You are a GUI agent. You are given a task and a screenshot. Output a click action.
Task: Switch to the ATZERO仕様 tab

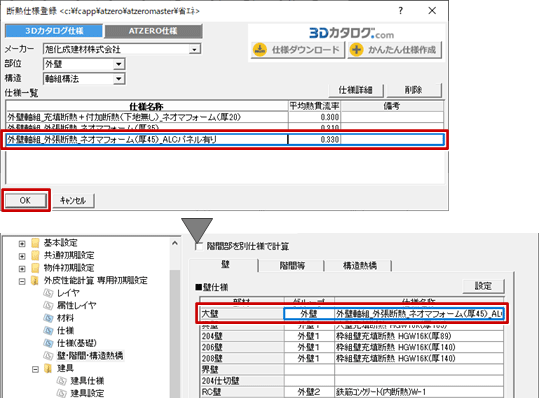coord(153,31)
